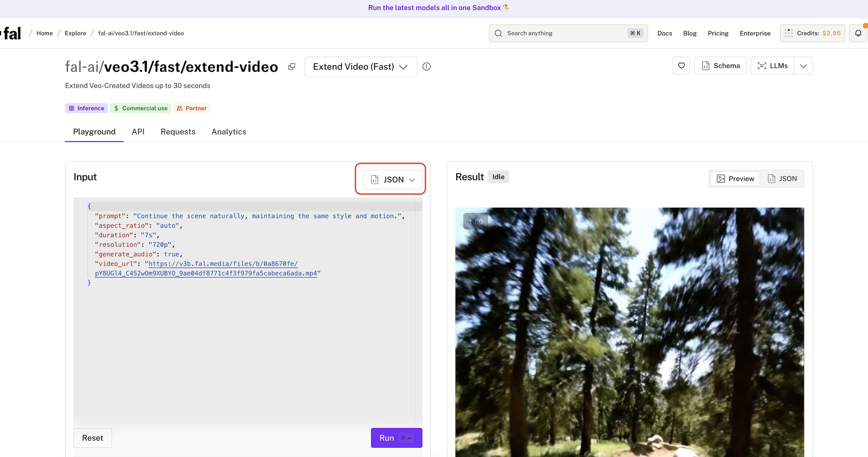The width and height of the screenshot is (868, 457).
Task: Open the Schema document button
Action: point(720,66)
